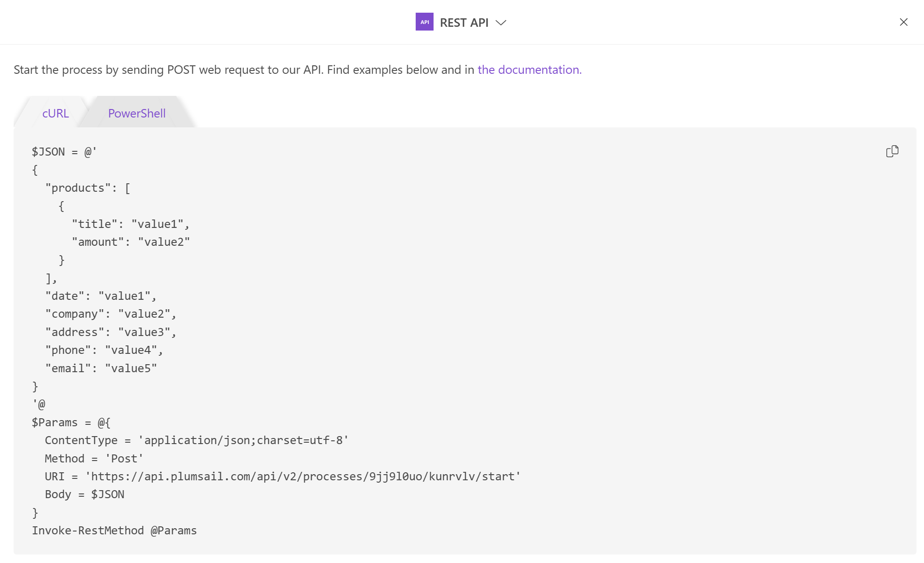The width and height of the screenshot is (924, 563).
Task: Open the REST API title selector
Action: [464, 23]
